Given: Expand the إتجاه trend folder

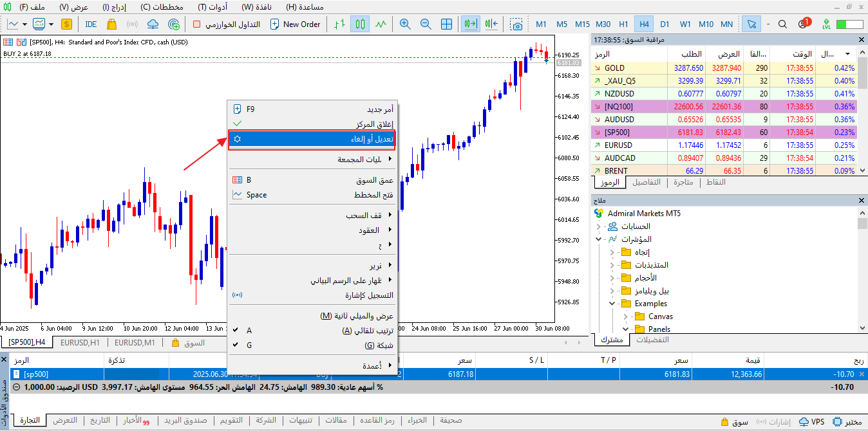Looking at the screenshot, I should click(x=612, y=252).
